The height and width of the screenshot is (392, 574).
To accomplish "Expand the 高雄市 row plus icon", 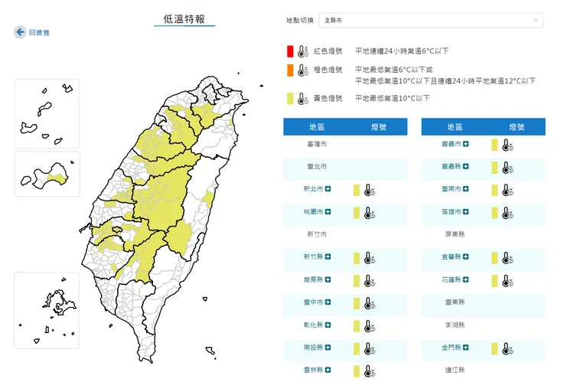I will pyautogui.click(x=465, y=212).
